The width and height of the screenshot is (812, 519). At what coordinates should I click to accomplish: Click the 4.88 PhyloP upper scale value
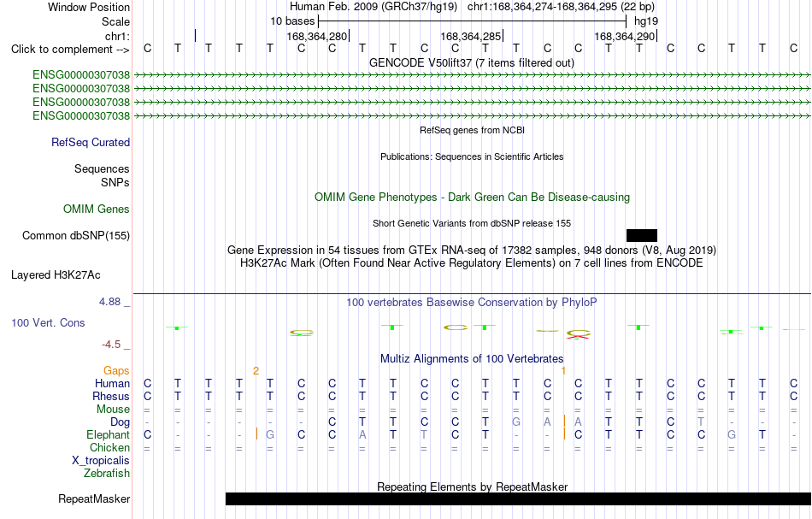109,302
